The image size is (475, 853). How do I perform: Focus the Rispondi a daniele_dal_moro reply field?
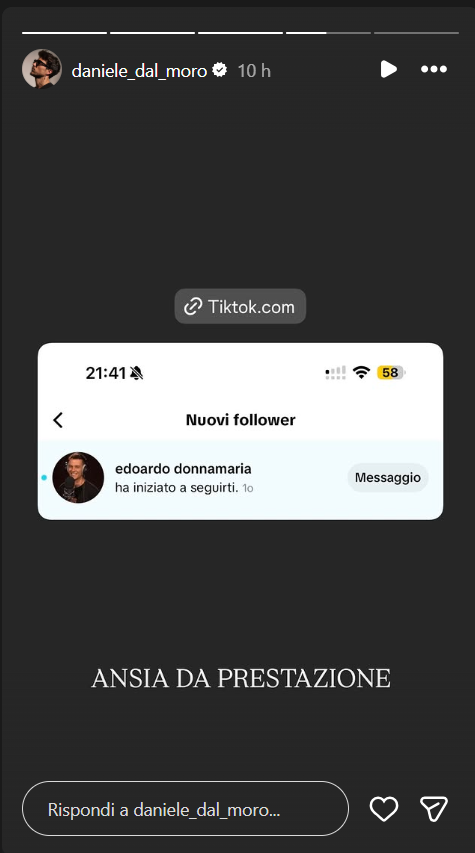point(185,809)
